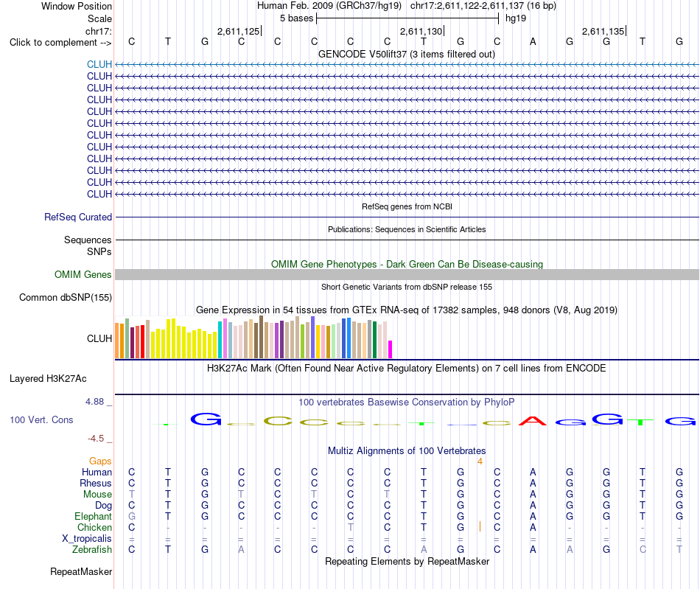Click the magenta last bar of the GTEx chart

pos(391,349)
